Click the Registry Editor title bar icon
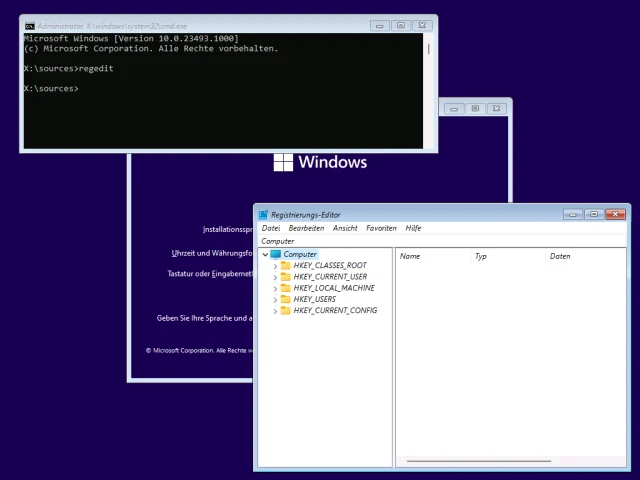Screen dimensions: 640x480 coord(263,214)
